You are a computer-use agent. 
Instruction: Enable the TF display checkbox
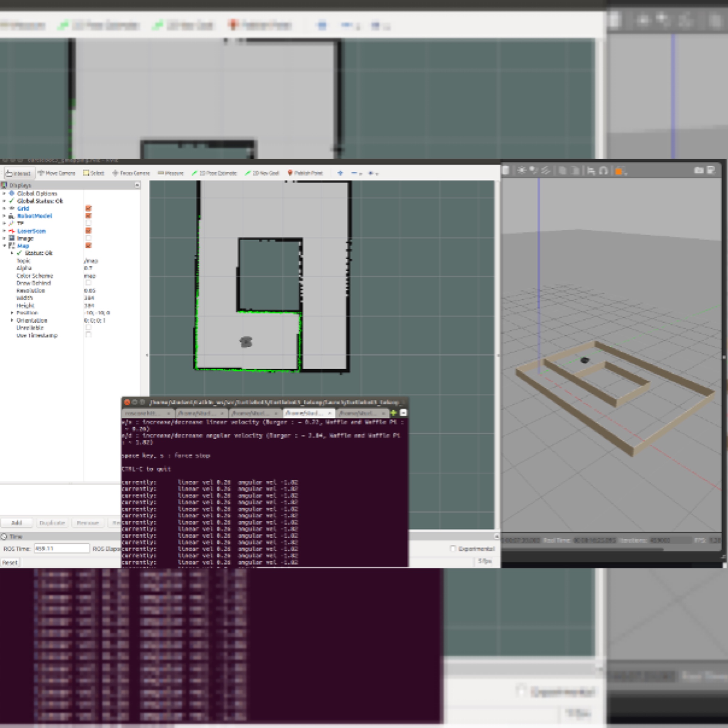(89, 224)
